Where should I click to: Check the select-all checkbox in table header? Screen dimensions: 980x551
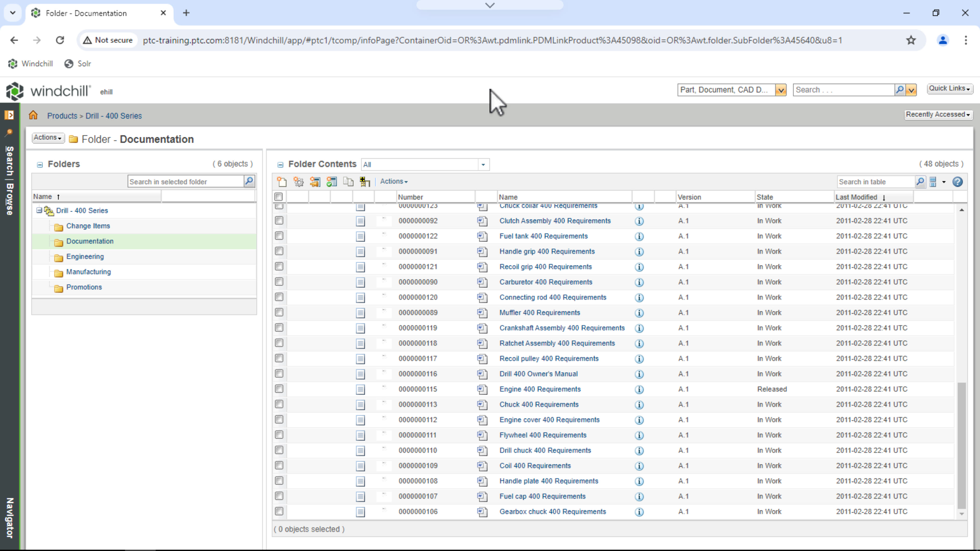(279, 197)
